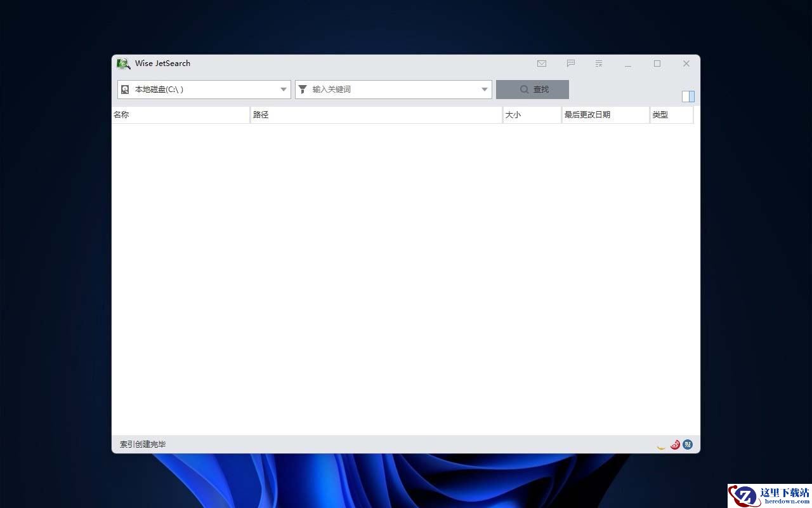The height and width of the screenshot is (508, 812).
Task: Close the Wise JetSearch window
Action: pyautogui.click(x=686, y=63)
